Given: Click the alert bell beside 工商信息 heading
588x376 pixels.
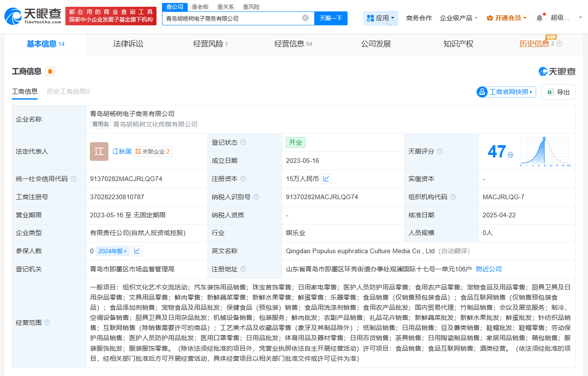Looking at the screenshot, I should point(51,71).
